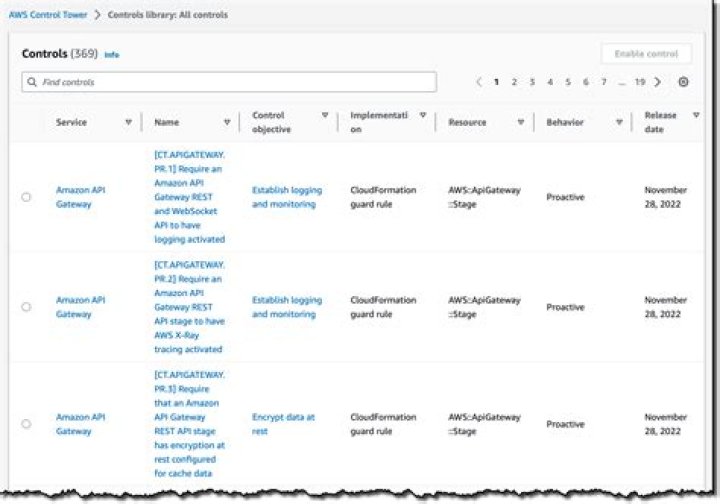720x504 pixels.
Task: Sort by Implementation column arrow
Action: (422, 116)
